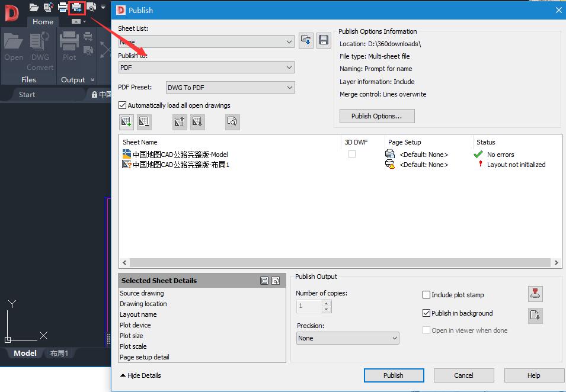
Task: Click the Status column header
Action: (x=485, y=142)
